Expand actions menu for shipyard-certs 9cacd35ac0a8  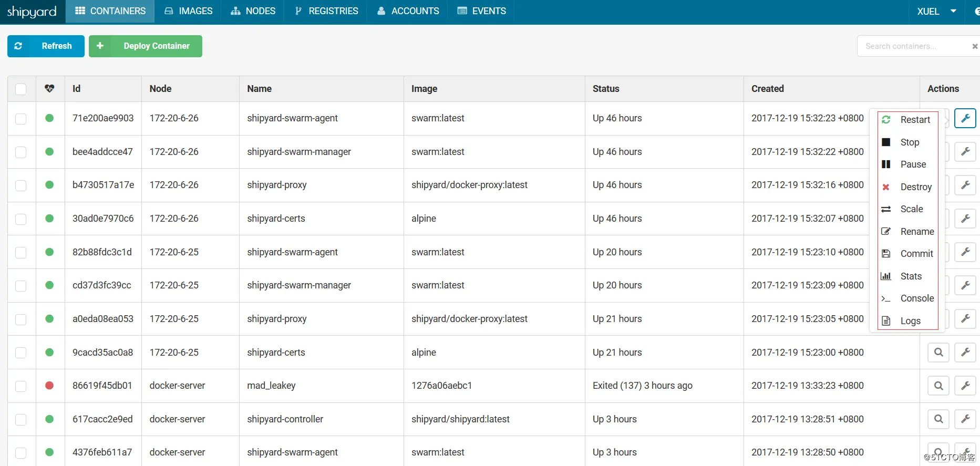[965, 352]
